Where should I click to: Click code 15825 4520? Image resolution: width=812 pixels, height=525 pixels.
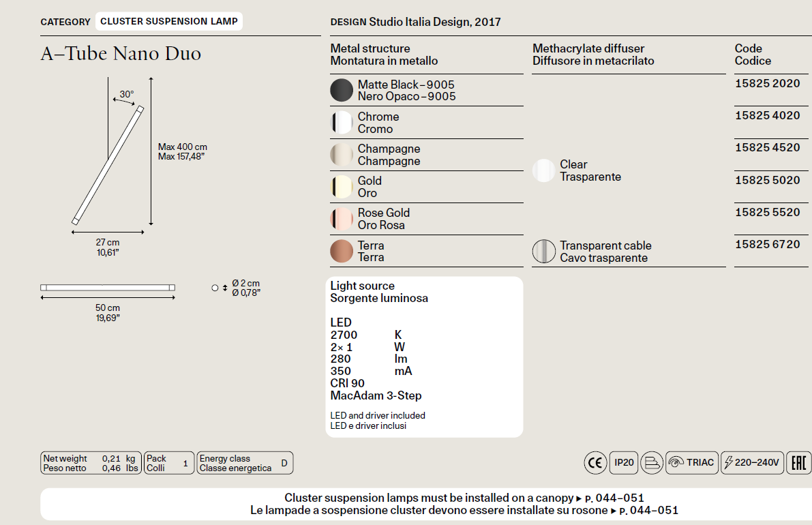click(768, 147)
